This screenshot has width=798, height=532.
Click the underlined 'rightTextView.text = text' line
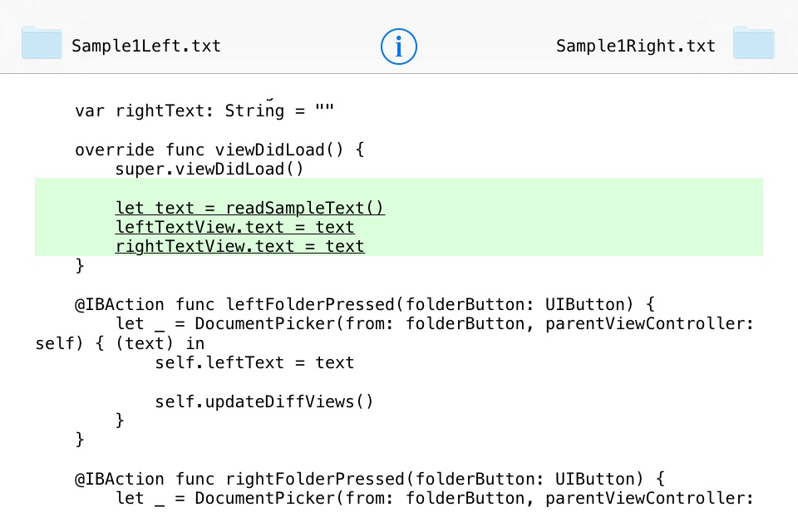pyautogui.click(x=239, y=246)
